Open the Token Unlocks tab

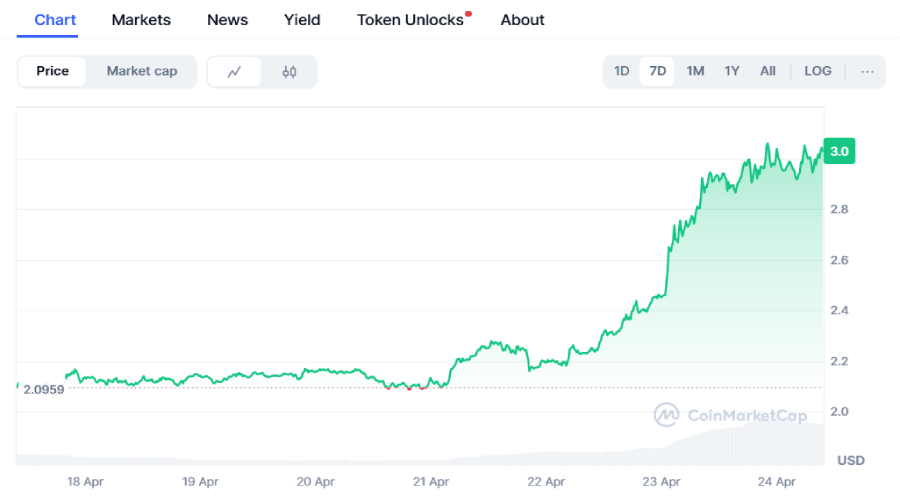coord(411,20)
